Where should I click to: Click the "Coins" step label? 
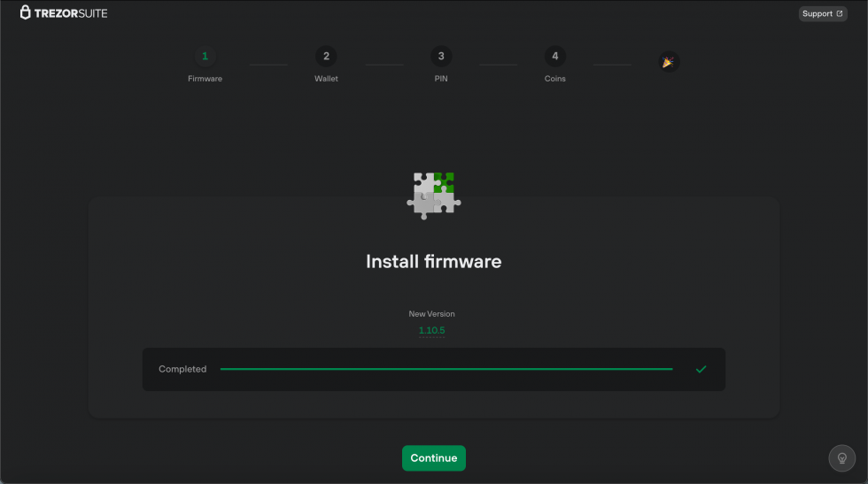click(x=555, y=79)
